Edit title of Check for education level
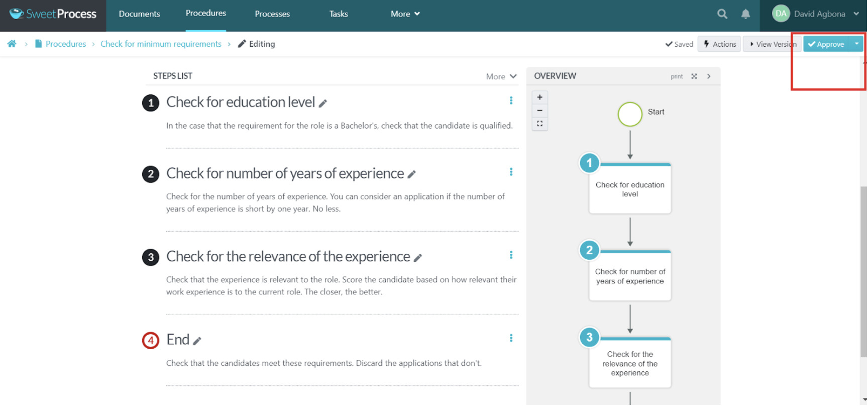The height and width of the screenshot is (406, 868). (323, 103)
